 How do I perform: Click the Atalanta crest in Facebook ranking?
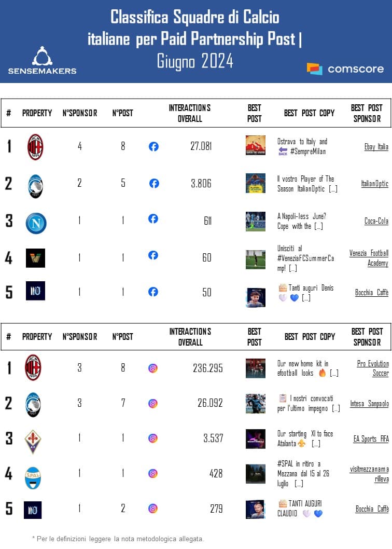35,185
